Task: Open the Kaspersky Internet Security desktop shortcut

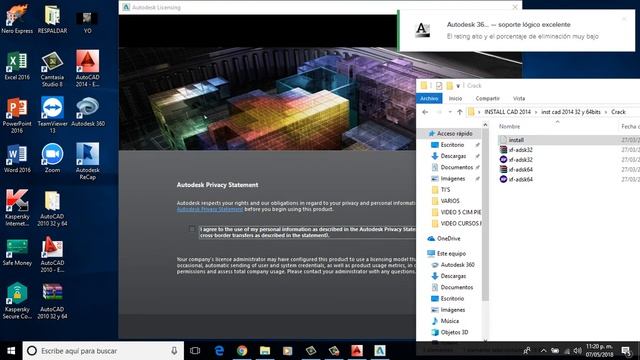Action: tap(17, 208)
